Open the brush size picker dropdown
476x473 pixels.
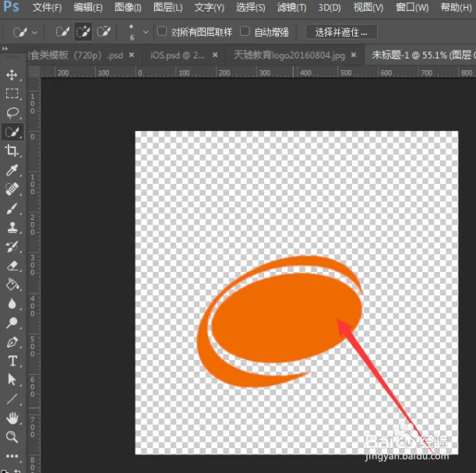coord(146,32)
